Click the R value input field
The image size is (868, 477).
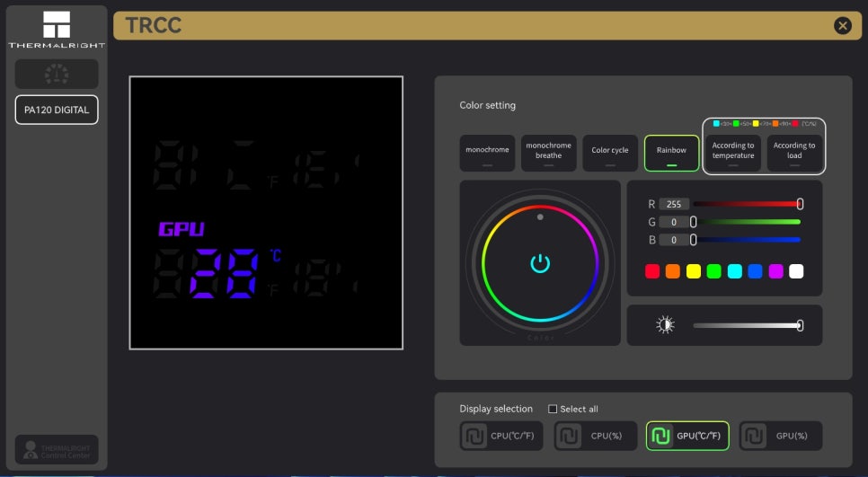(x=673, y=204)
